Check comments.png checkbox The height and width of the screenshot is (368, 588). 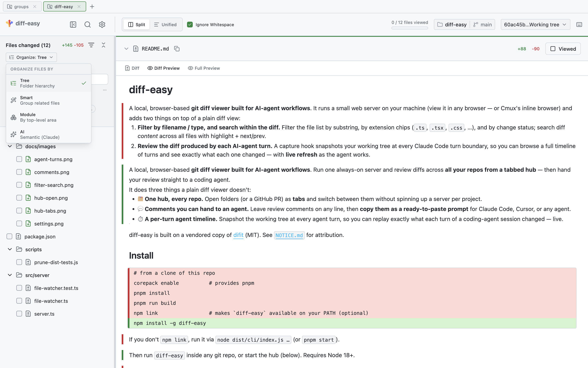(19, 172)
